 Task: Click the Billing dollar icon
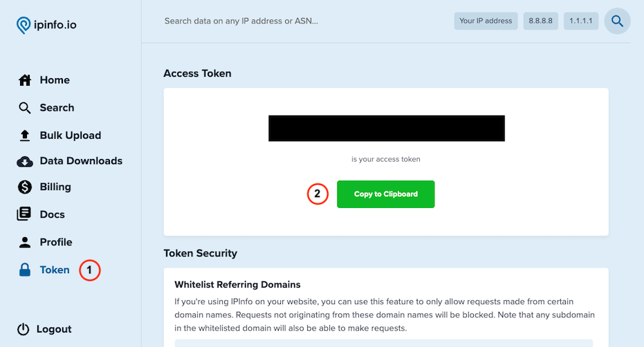tap(25, 187)
